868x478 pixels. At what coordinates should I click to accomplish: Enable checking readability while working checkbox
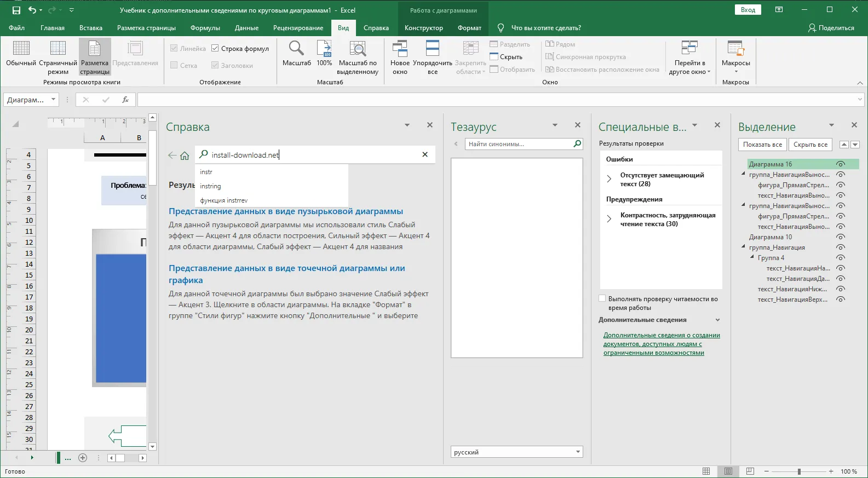[602, 299]
